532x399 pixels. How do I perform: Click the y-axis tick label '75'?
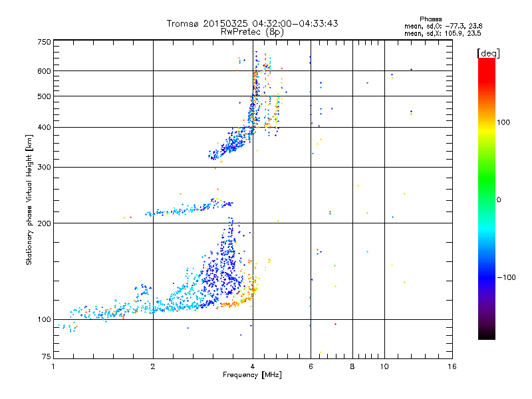click(47, 356)
